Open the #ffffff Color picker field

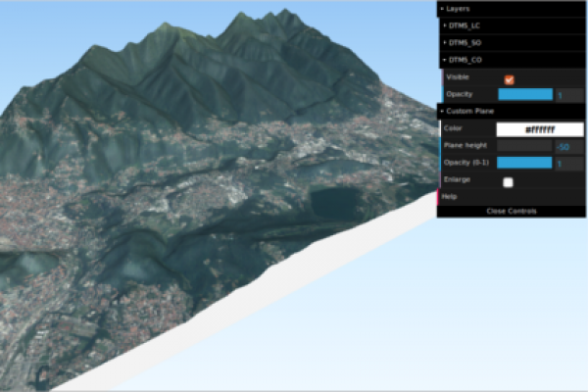tap(540, 129)
